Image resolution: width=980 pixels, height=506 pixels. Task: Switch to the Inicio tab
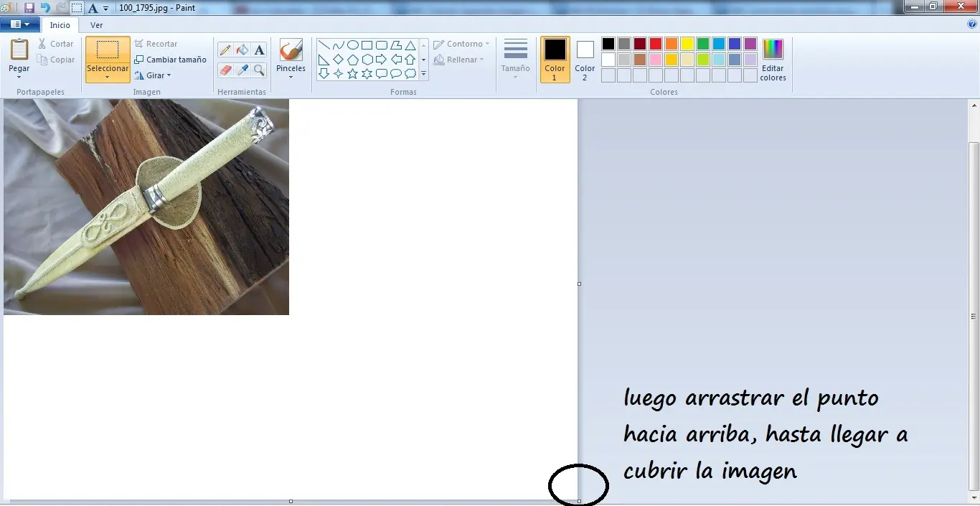tap(60, 25)
